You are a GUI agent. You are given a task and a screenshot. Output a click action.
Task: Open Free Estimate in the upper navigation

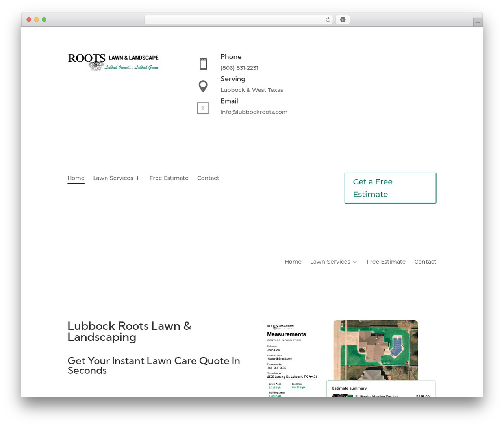click(x=169, y=178)
